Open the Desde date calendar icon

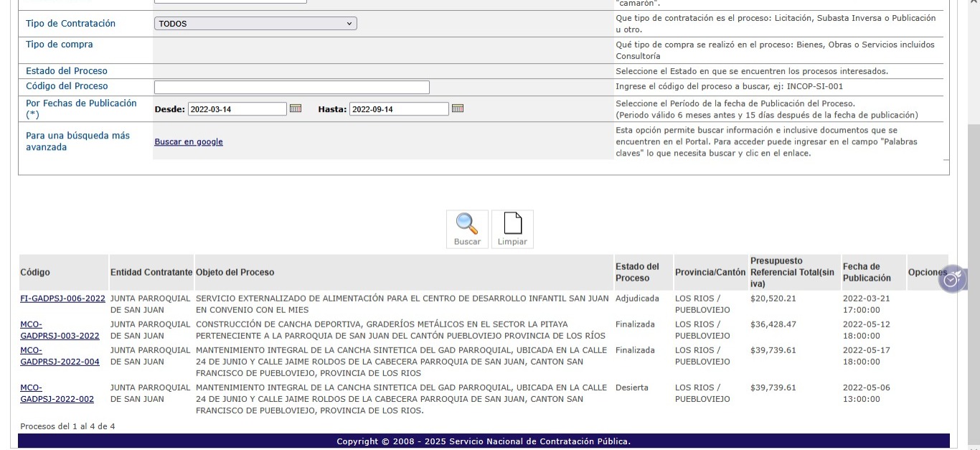coord(296,108)
